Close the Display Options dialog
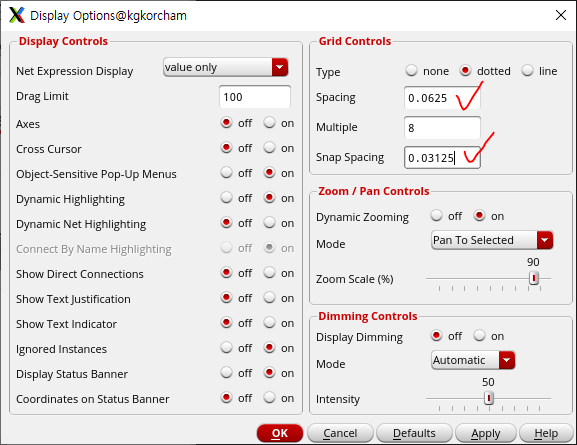 tap(560, 15)
